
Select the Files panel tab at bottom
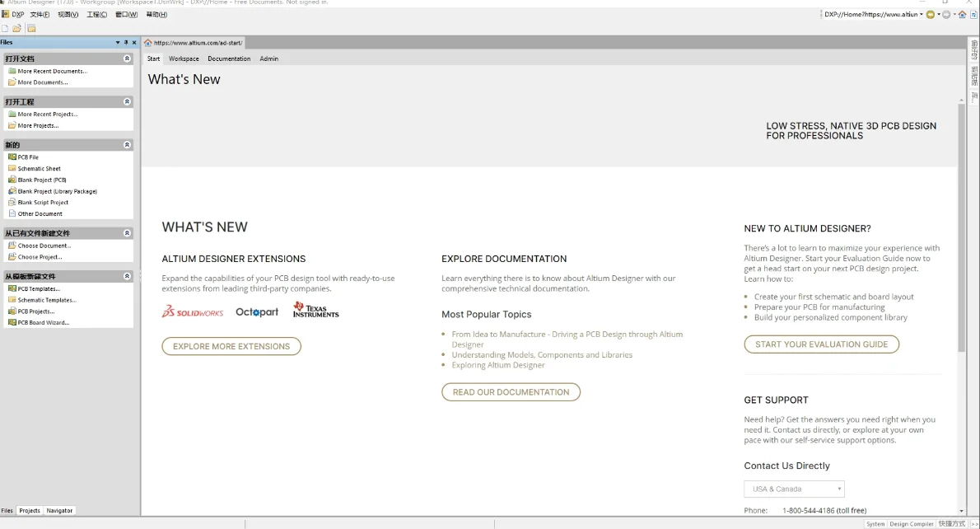[x=7, y=510]
